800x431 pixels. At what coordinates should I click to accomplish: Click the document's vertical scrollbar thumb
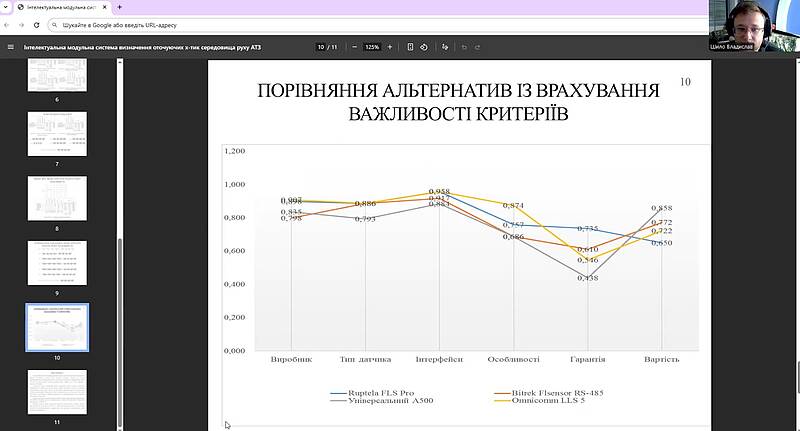coord(798,377)
